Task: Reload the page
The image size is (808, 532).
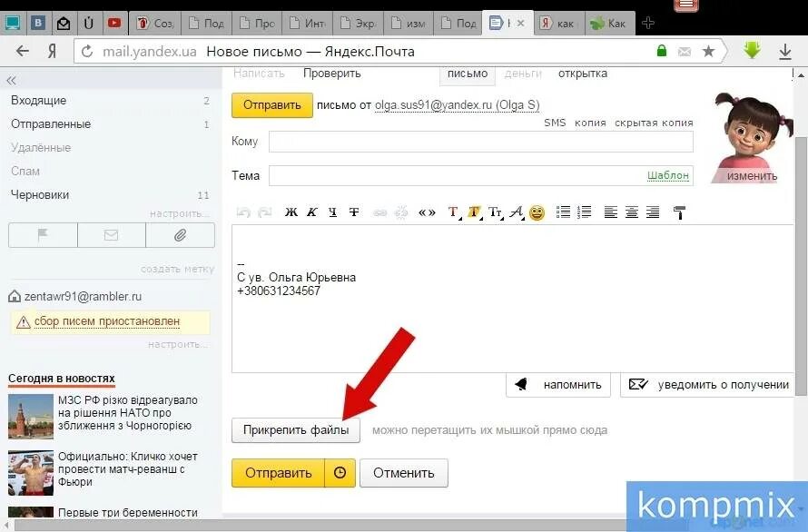Action: pos(87,51)
